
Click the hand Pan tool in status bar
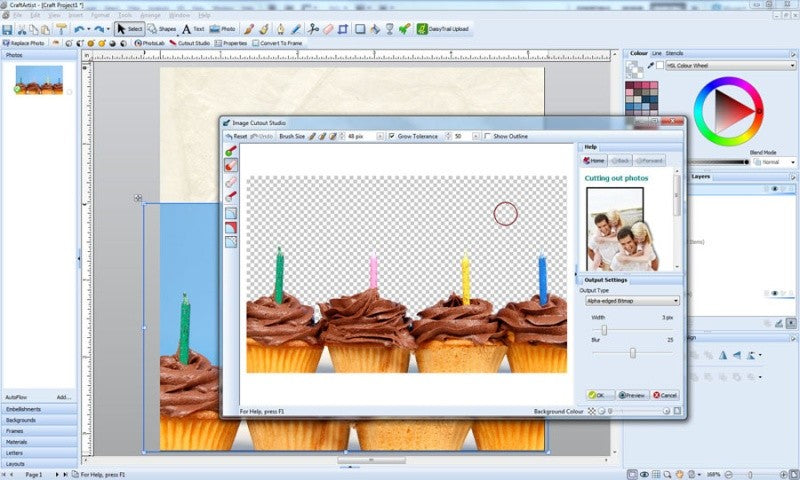(679, 474)
